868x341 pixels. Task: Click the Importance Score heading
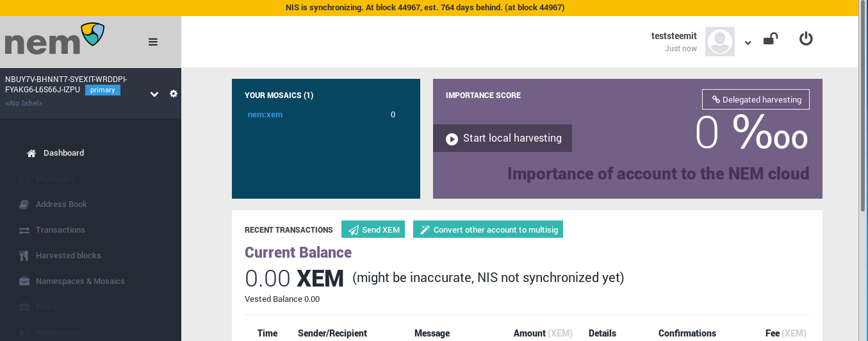483,96
